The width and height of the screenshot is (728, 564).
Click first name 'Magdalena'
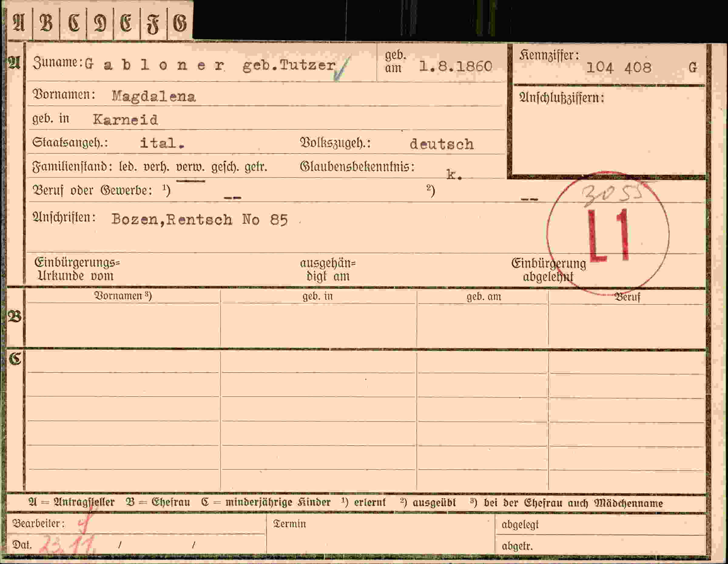coord(154,97)
